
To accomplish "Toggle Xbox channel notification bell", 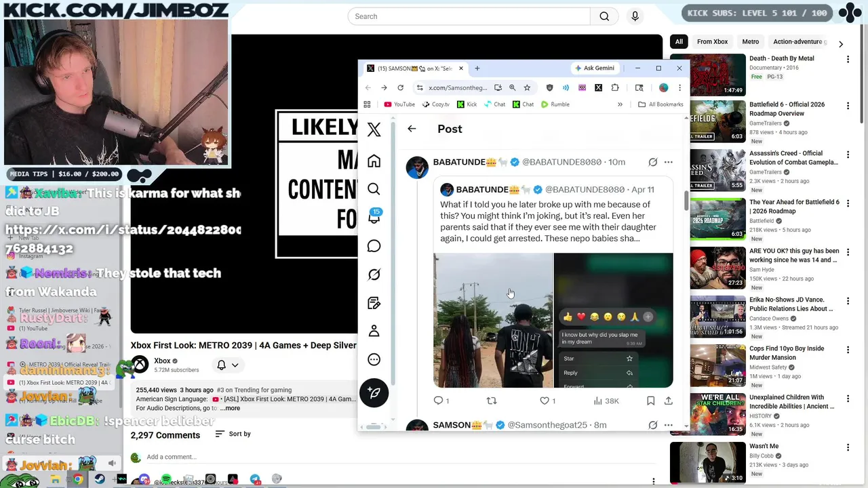I will coord(221,365).
